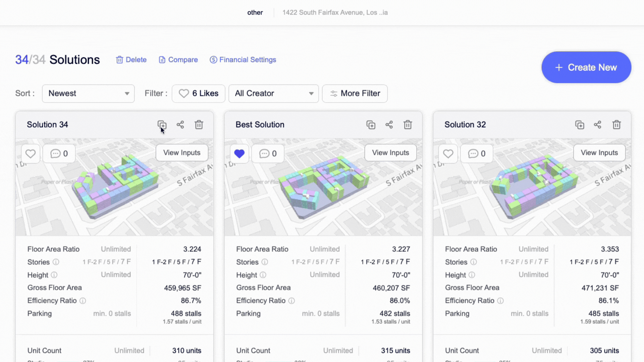Open comments on Solution 34
644x362 pixels.
point(59,154)
